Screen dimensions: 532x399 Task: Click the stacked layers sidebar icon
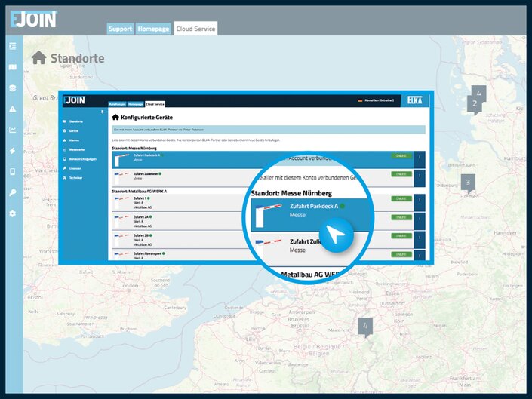[12, 87]
